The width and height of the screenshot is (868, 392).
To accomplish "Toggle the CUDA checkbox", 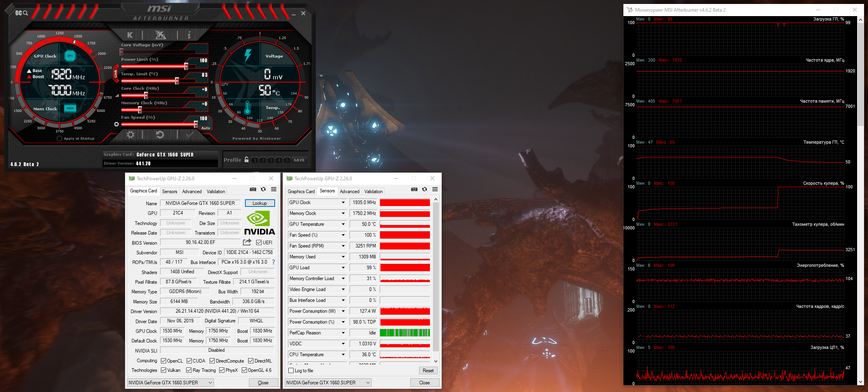I will pos(189,361).
